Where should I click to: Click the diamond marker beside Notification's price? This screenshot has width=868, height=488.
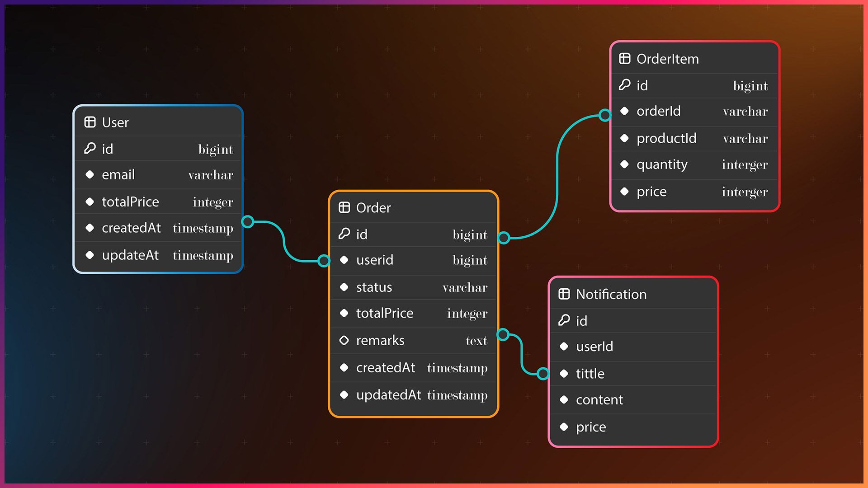click(564, 427)
